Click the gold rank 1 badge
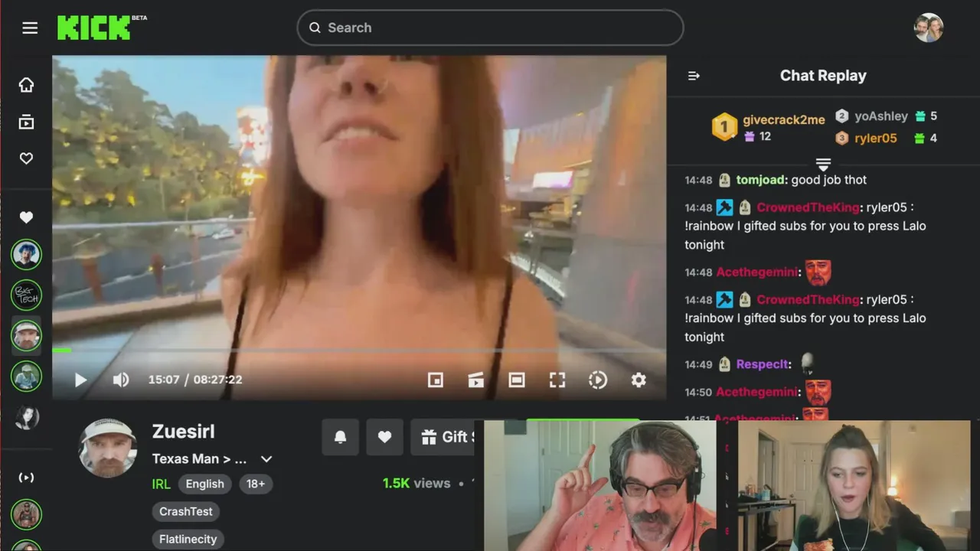Viewport: 980px width, 551px height. click(x=724, y=126)
